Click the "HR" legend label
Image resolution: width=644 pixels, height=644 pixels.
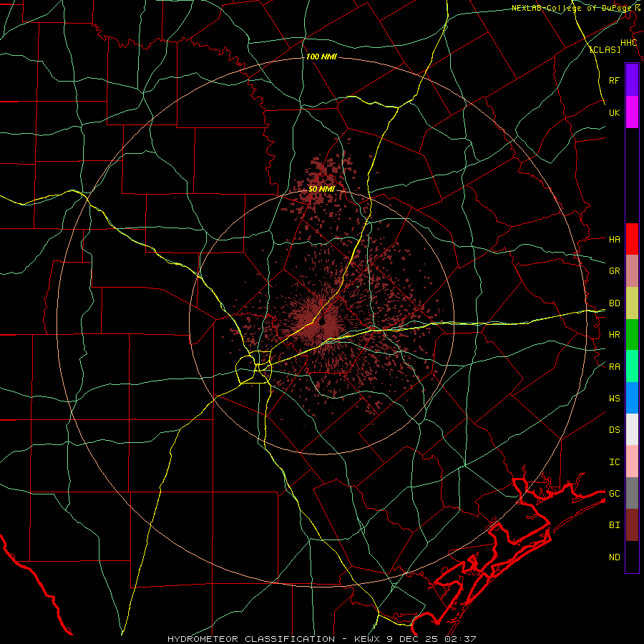[x=614, y=335]
